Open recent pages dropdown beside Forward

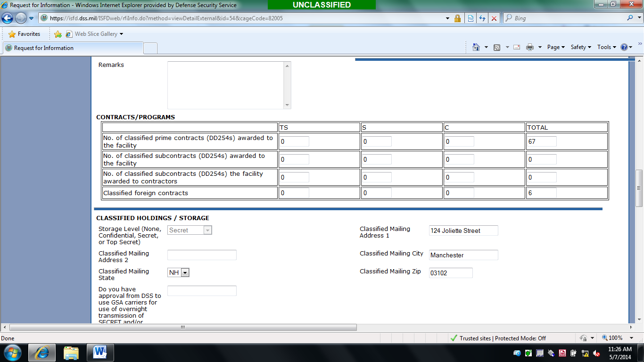click(x=32, y=18)
